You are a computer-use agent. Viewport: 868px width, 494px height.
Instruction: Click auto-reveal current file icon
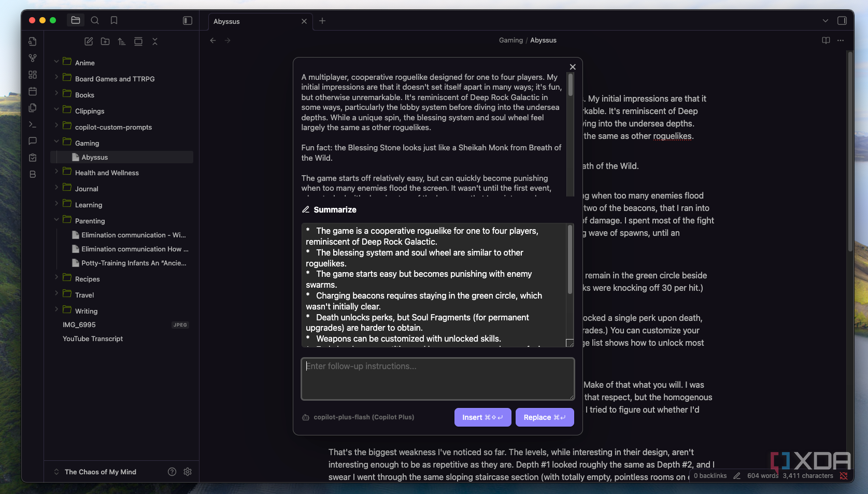click(138, 41)
